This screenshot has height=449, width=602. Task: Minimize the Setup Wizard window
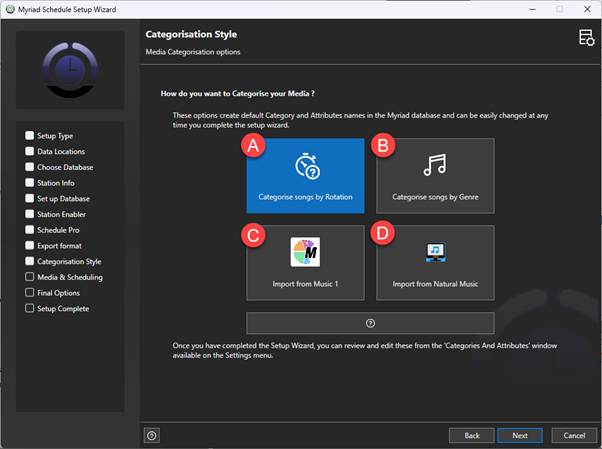click(x=532, y=9)
